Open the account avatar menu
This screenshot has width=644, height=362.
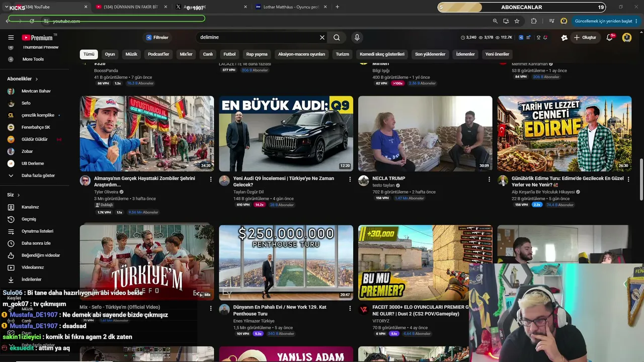[x=627, y=37]
